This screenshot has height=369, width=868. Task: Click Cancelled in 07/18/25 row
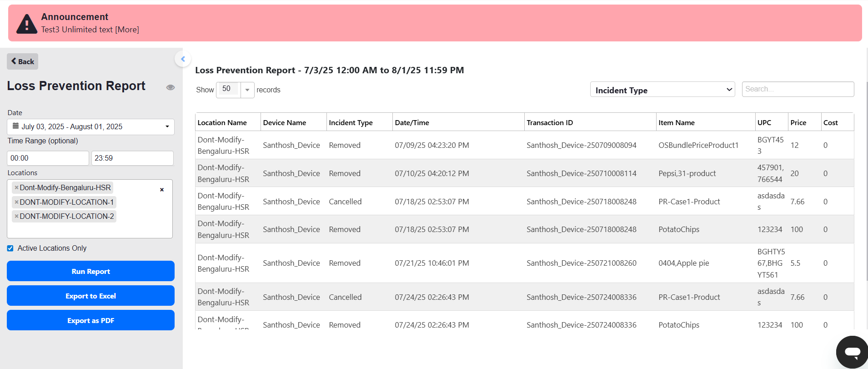(x=345, y=202)
